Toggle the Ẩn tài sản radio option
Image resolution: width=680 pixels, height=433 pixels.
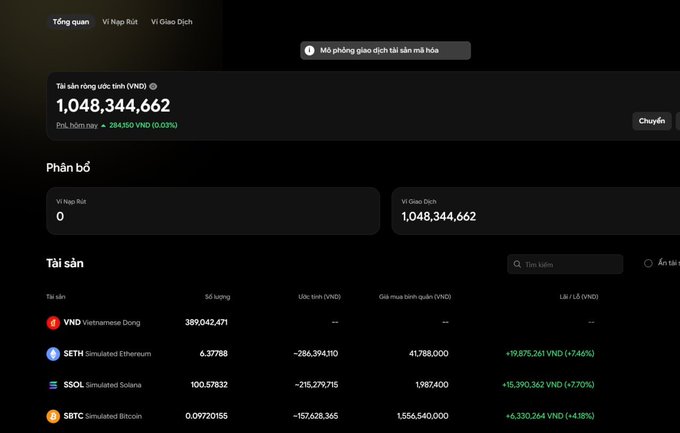click(648, 263)
